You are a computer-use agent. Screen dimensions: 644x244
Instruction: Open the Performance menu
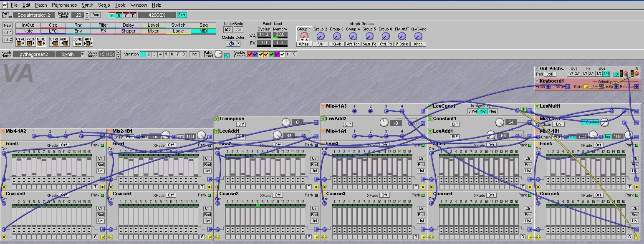click(64, 5)
